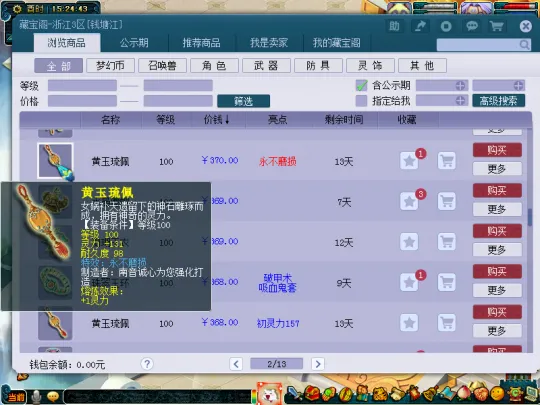The width and height of the screenshot is (540, 405).
Task: Buy the 初灵力157 黄玉琉佩 item
Action: click(x=497, y=312)
